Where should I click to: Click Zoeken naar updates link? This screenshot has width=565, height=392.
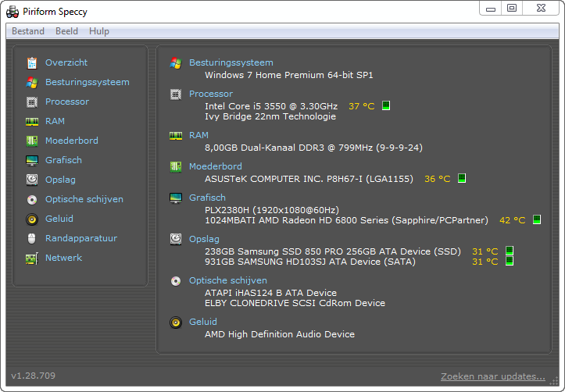(493, 376)
